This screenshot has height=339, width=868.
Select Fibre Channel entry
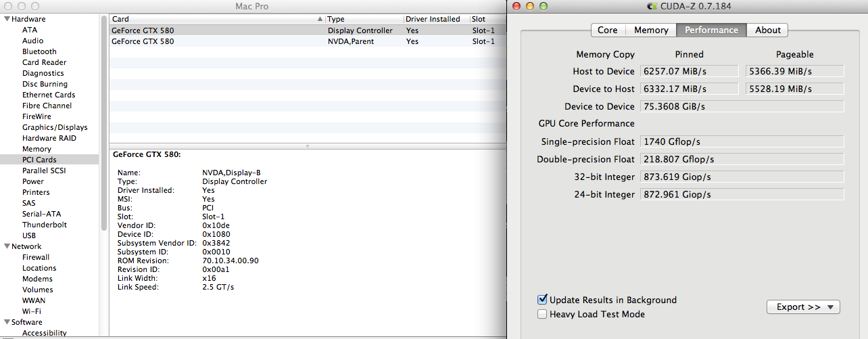tap(47, 106)
